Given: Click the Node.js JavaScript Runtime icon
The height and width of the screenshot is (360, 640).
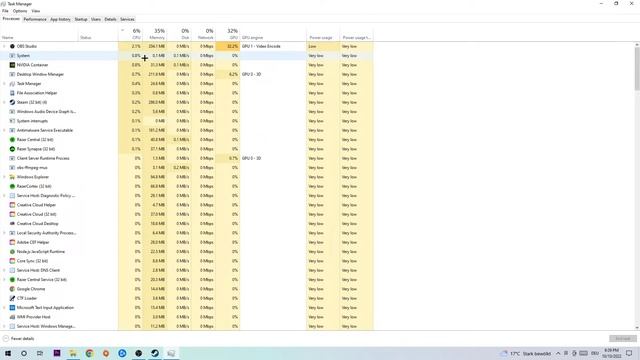Looking at the screenshot, I should [x=12, y=252].
